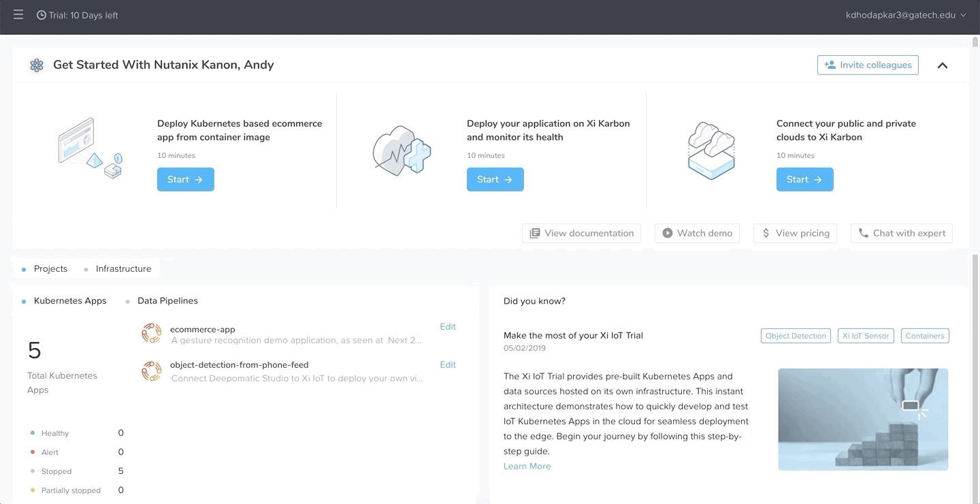This screenshot has height=504, width=980.
Task: Open object-detection-from-phone-feed name
Action: pyautogui.click(x=240, y=365)
